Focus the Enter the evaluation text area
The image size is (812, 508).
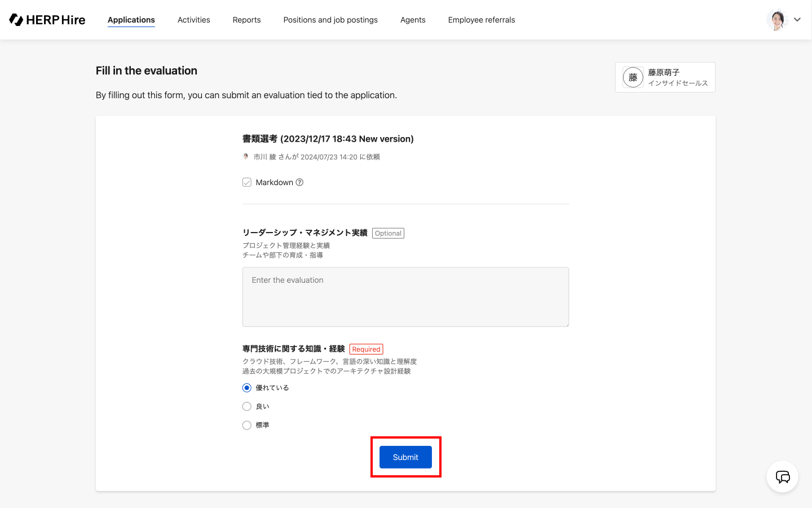pos(405,297)
